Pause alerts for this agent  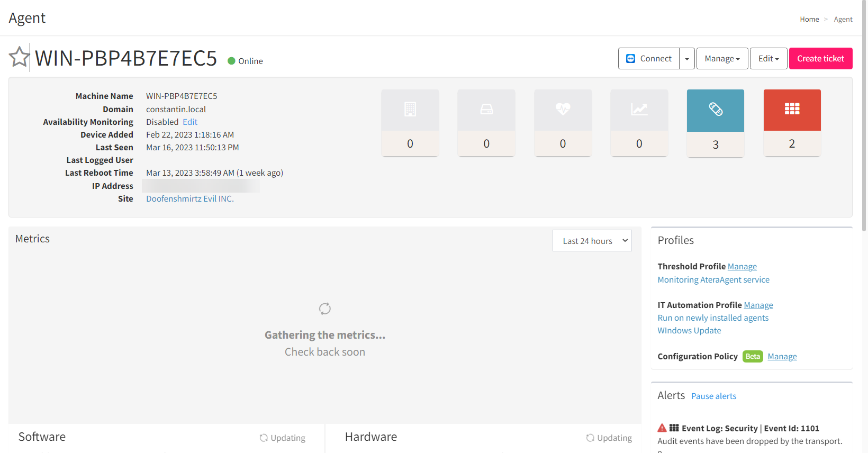coord(713,396)
